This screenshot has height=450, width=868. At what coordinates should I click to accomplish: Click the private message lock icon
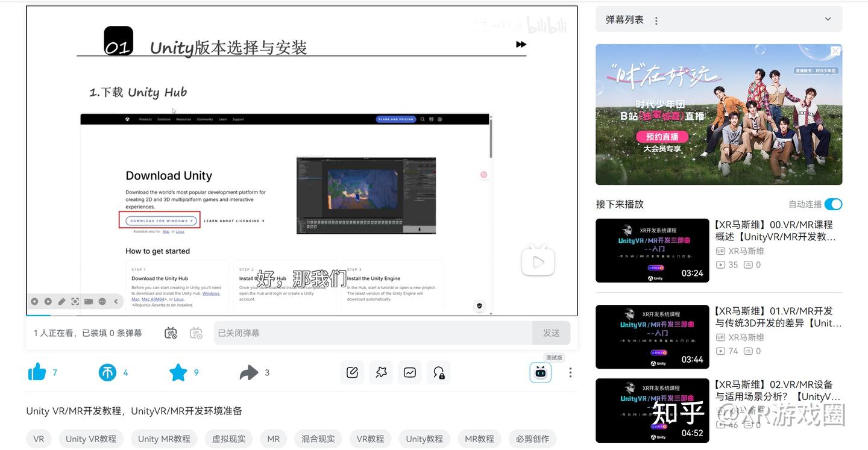pyautogui.click(x=439, y=372)
